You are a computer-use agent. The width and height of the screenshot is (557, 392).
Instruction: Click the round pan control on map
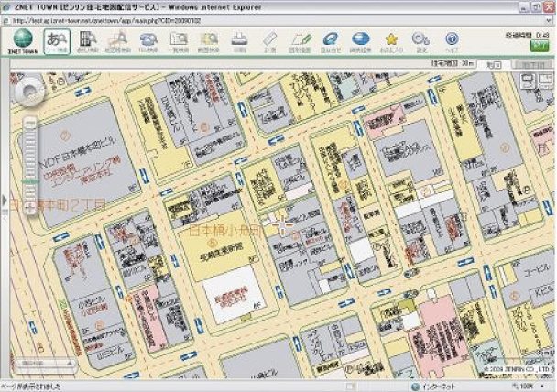[x=29, y=92]
